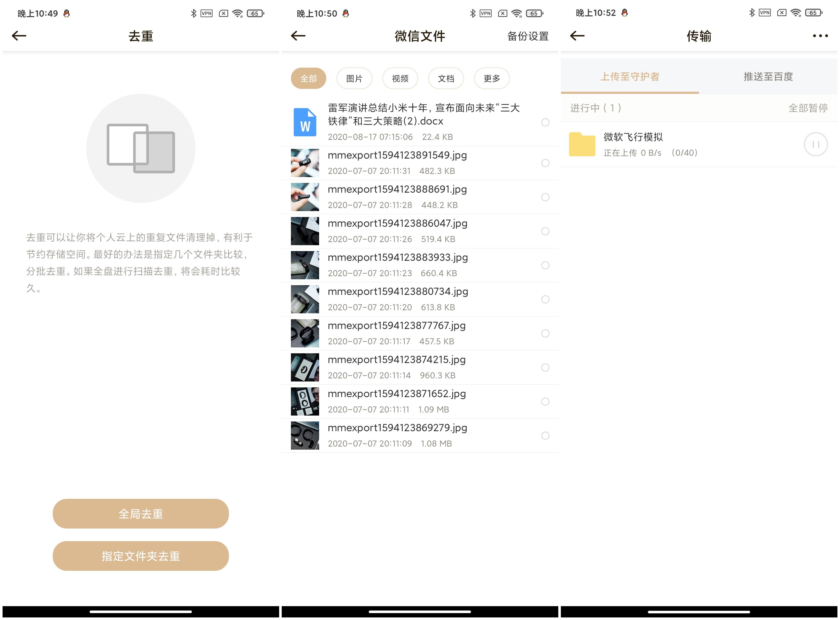The height and width of the screenshot is (620, 840).
Task: Open the 文档 filter category
Action: point(446,78)
